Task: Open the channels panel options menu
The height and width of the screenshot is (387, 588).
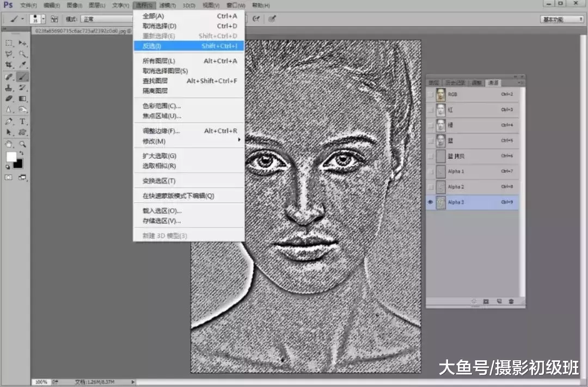Action: [520, 83]
